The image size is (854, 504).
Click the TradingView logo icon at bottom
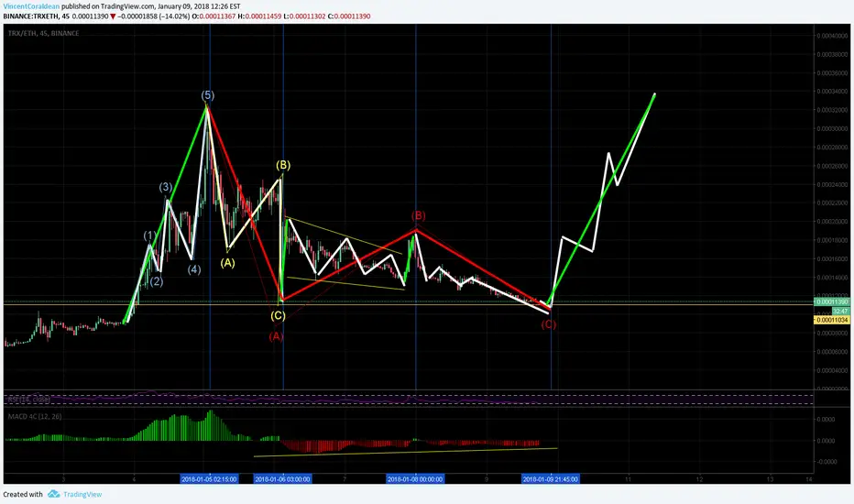coord(53,494)
